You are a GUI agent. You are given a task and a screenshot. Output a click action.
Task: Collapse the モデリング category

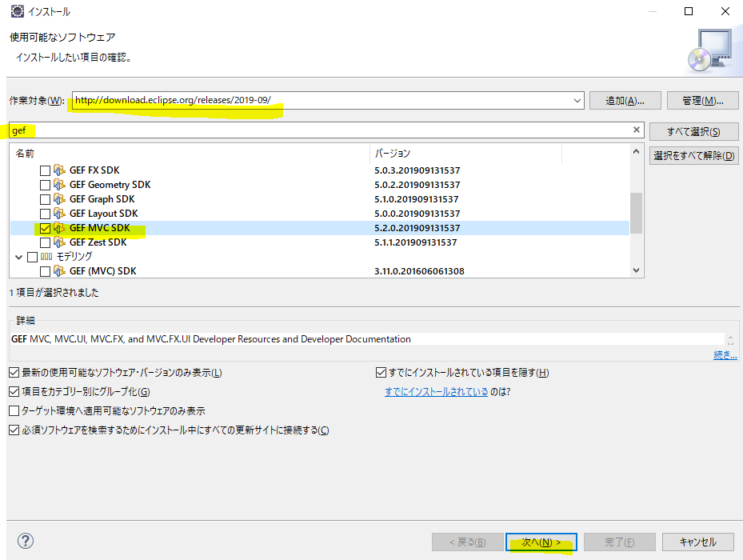[x=19, y=257]
